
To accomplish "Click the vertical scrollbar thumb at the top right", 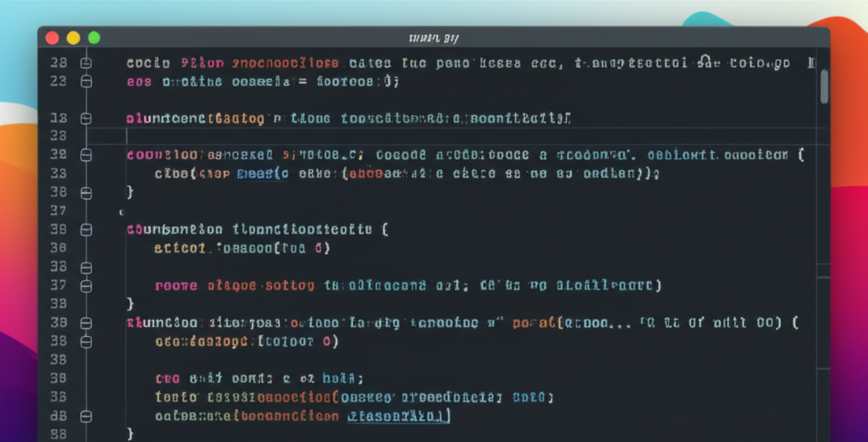I will click(824, 85).
